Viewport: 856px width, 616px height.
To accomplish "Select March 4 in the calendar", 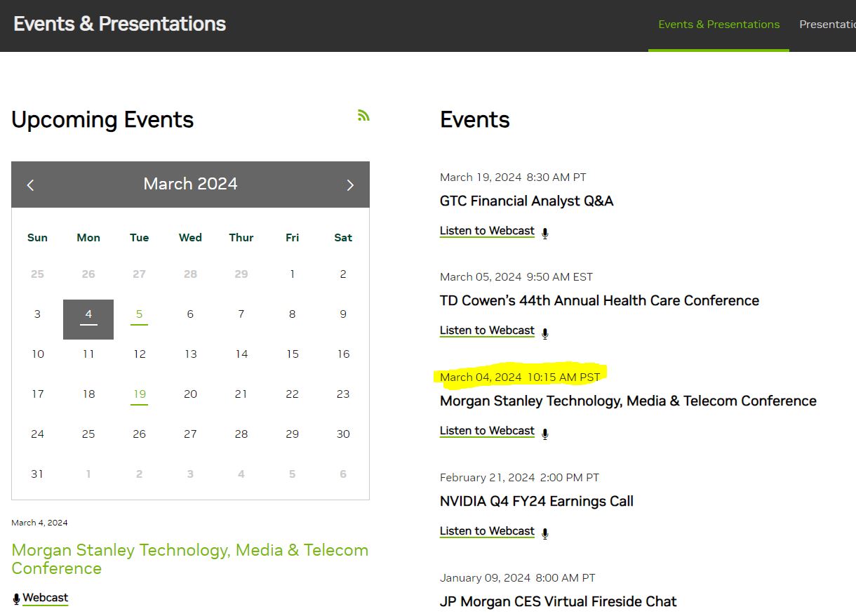I will pyautogui.click(x=88, y=314).
